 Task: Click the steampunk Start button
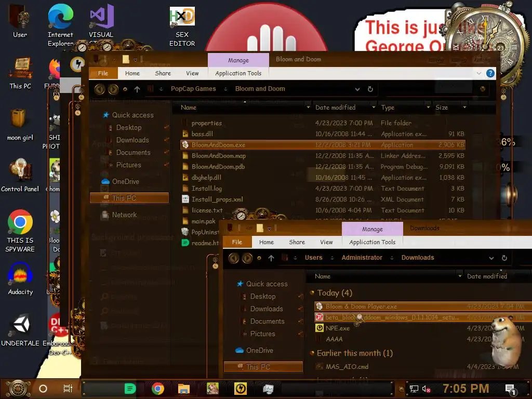(x=17, y=389)
